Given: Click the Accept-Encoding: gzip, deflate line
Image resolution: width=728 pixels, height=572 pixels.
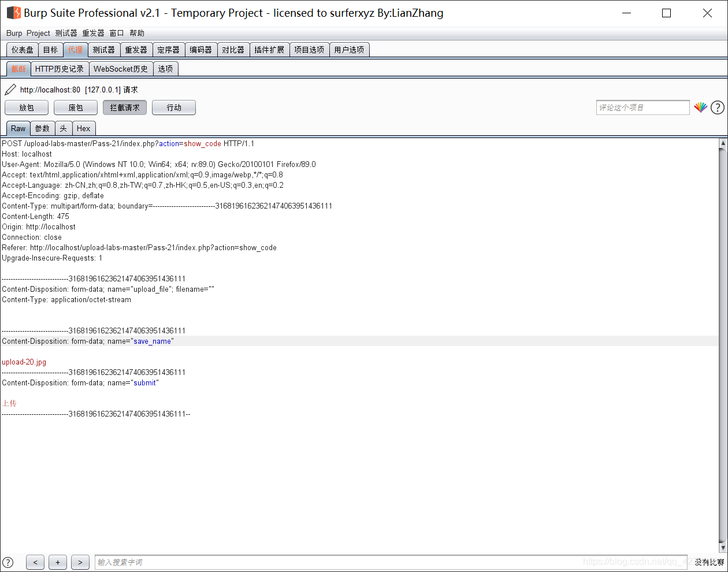Looking at the screenshot, I should tap(53, 196).
